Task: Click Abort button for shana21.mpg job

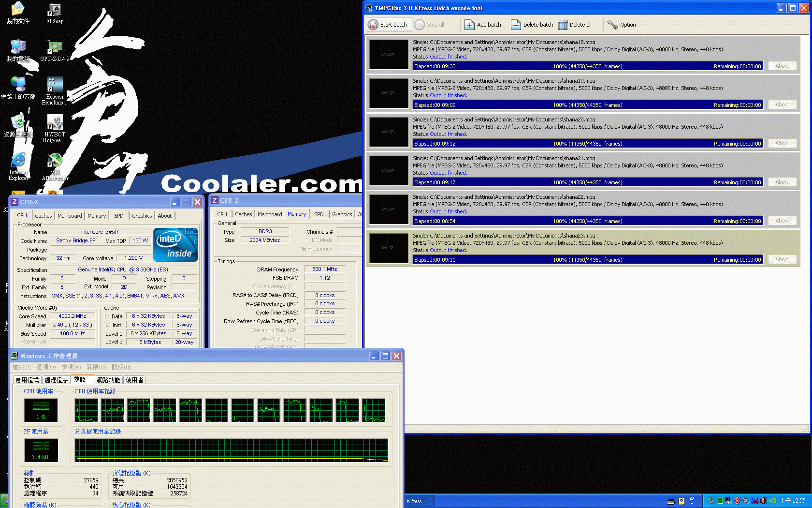Action: [x=782, y=182]
